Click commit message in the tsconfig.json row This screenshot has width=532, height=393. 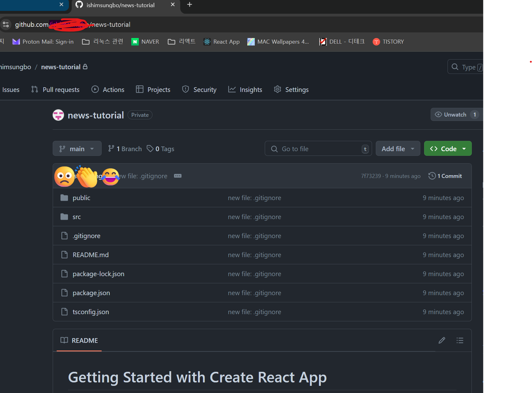[254, 312]
